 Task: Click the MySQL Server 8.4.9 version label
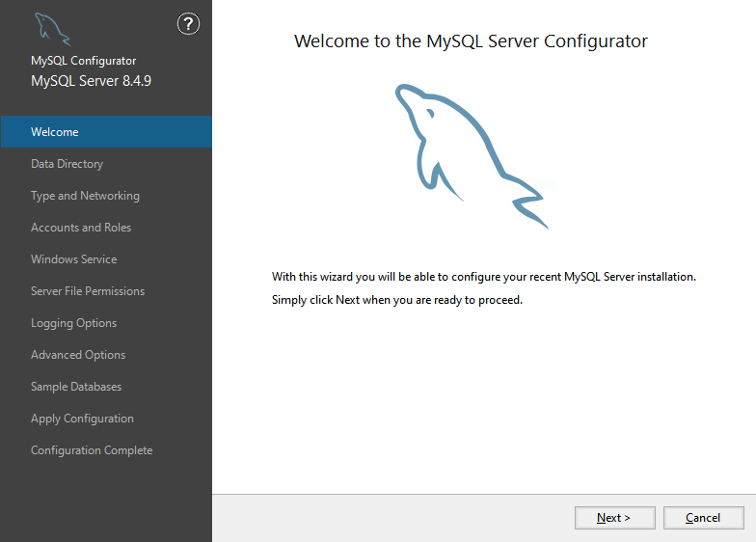click(91, 81)
